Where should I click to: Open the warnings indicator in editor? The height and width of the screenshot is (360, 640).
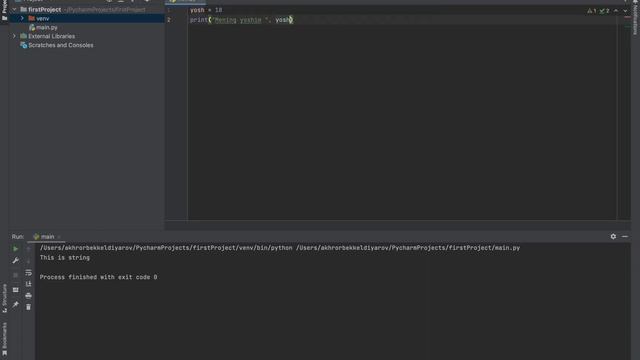pyautogui.click(x=591, y=11)
